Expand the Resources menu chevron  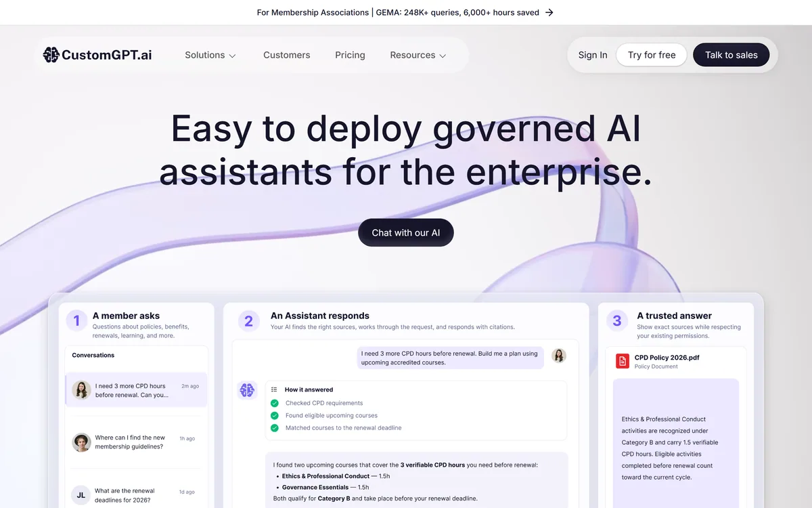tap(443, 56)
